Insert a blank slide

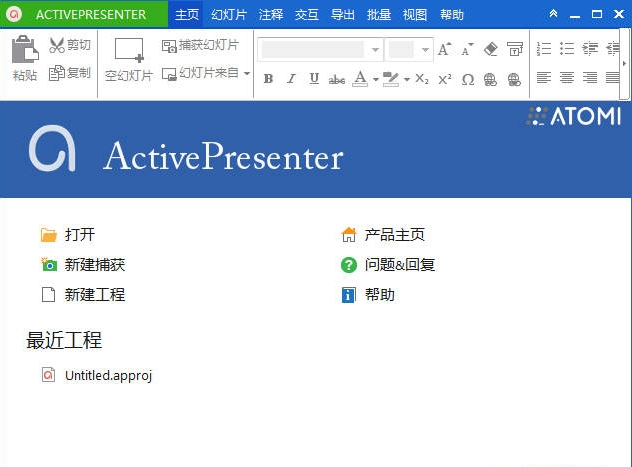click(x=129, y=59)
